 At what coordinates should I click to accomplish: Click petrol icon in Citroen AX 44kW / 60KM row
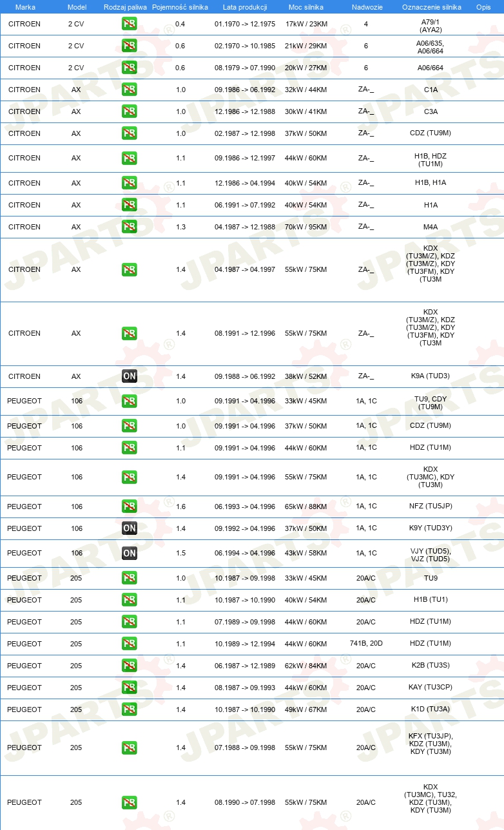pos(130,158)
